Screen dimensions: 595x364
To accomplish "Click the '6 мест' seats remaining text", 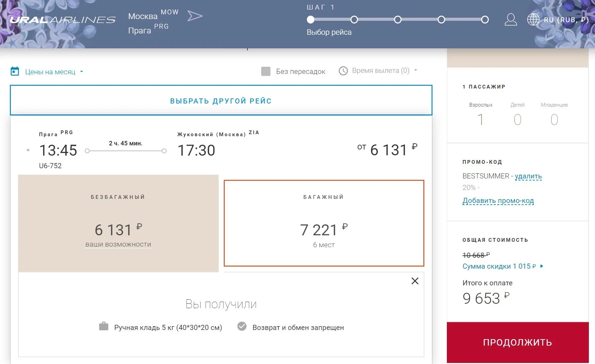I will [324, 245].
